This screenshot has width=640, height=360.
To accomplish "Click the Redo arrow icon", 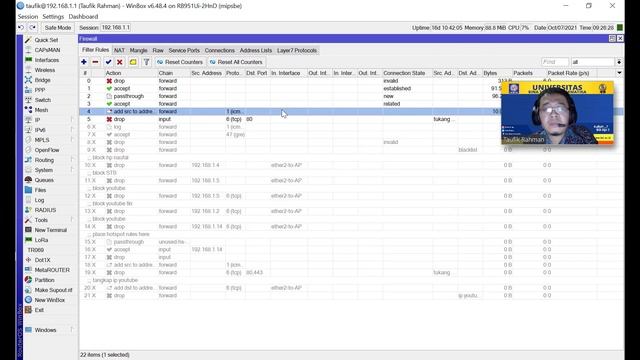I will (x=33, y=27).
